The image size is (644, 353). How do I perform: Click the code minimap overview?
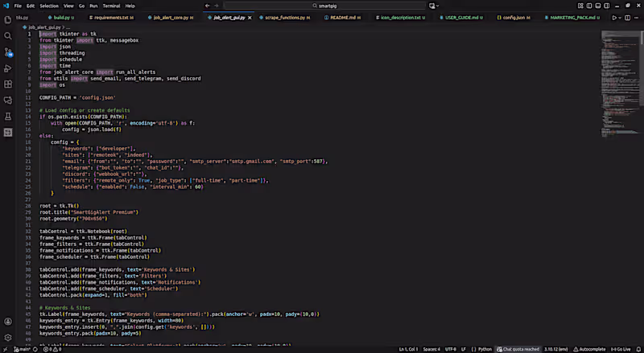(x=620, y=84)
